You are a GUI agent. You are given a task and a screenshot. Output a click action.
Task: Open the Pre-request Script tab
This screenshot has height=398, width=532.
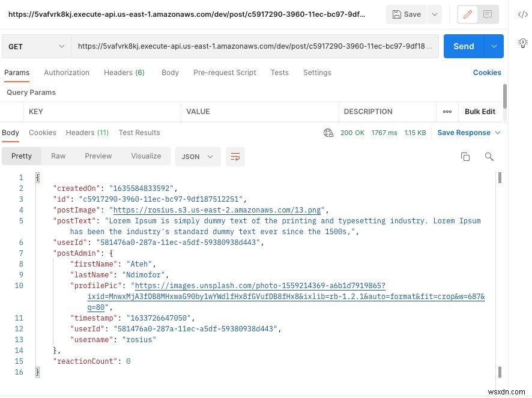225,72
